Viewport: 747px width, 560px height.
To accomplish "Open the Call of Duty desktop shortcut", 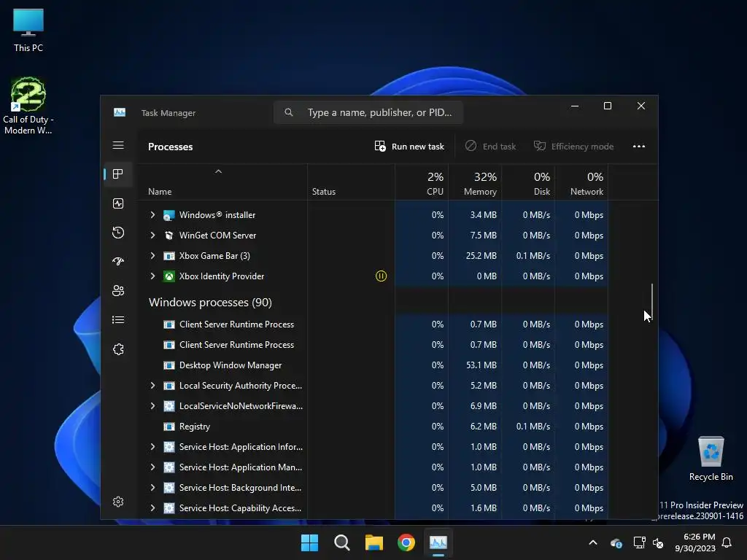I will 28,106.
